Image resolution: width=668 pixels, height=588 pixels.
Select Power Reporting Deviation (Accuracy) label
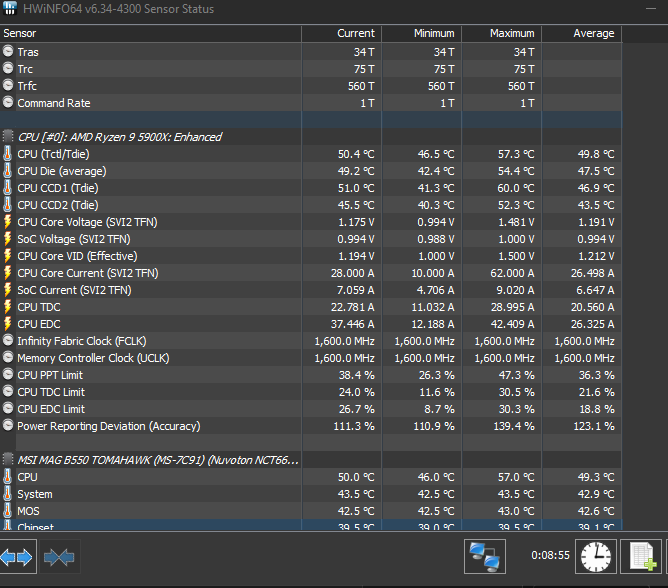[109, 426]
